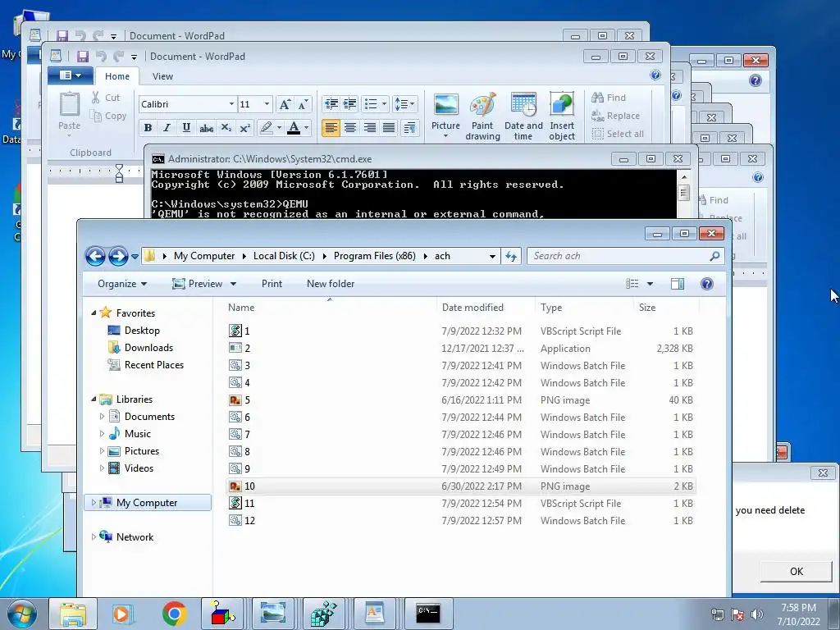The width and height of the screenshot is (840, 630).
Task: Toggle Strikethrough in WordPad ribbon
Action: (206, 127)
